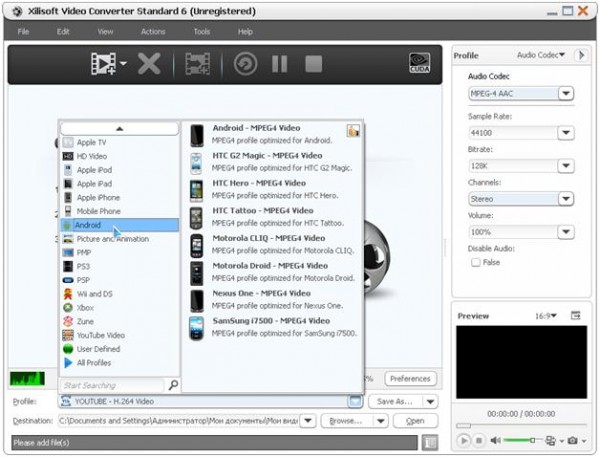Screen dimensions: 600x457
Task: Select Xbox category
Action: [x=120, y=308]
